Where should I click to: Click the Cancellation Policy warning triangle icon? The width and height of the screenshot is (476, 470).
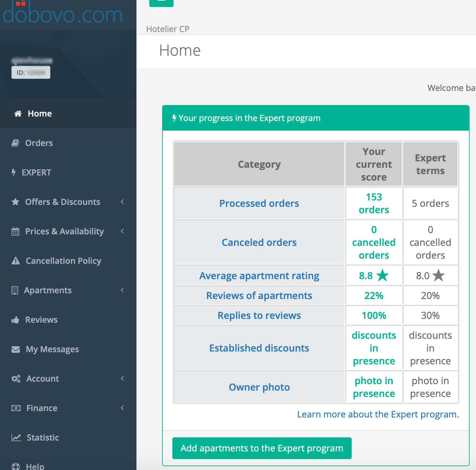16,261
